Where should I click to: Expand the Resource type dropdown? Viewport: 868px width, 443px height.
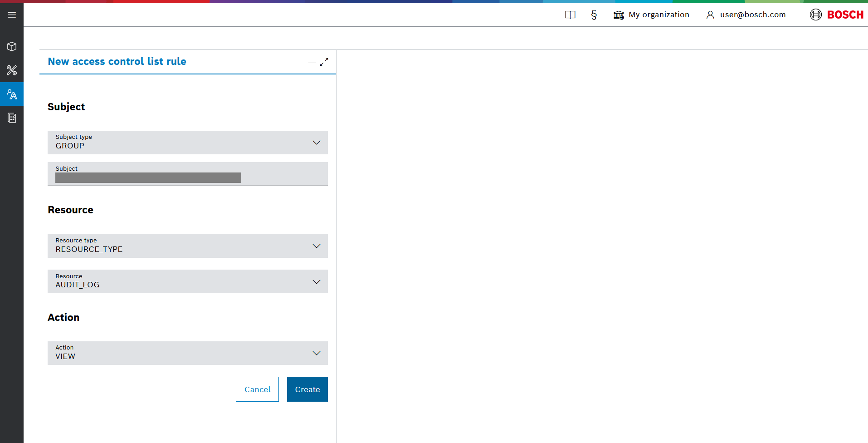coord(187,246)
